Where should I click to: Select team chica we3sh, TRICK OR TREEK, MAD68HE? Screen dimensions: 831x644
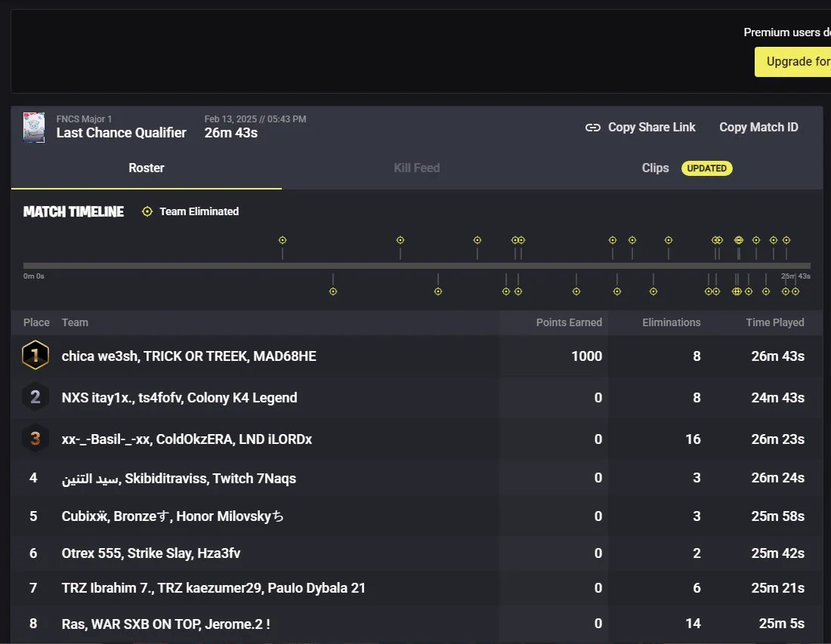[x=189, y=356]
